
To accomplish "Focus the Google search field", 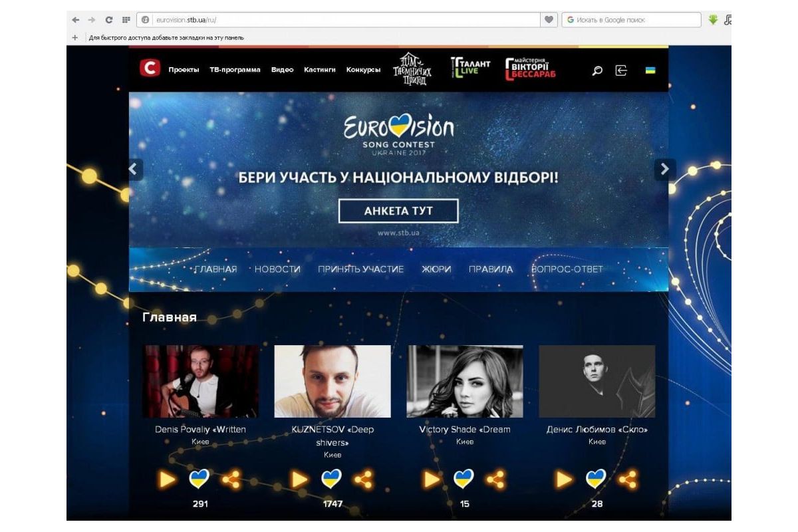I will pos(631,20).
